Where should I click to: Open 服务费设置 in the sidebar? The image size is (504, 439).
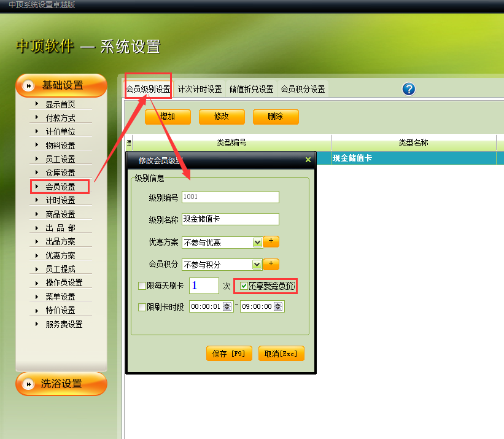point(64,324)
